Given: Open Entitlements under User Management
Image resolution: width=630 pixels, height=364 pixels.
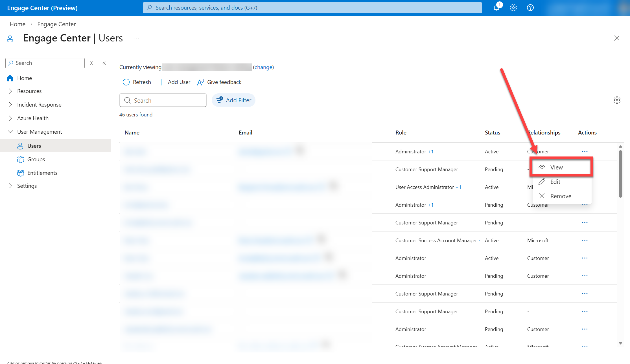Looking at the screenshot, I should [x=42, y=173].
